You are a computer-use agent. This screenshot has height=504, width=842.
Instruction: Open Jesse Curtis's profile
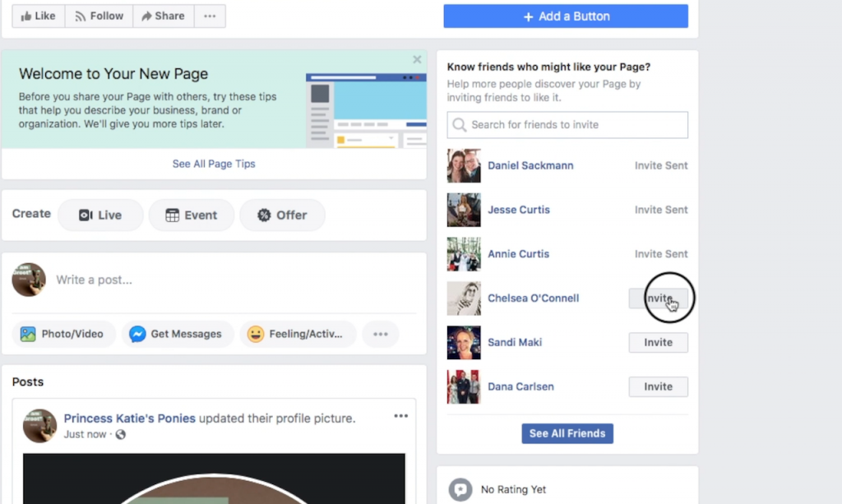[519, 210]
